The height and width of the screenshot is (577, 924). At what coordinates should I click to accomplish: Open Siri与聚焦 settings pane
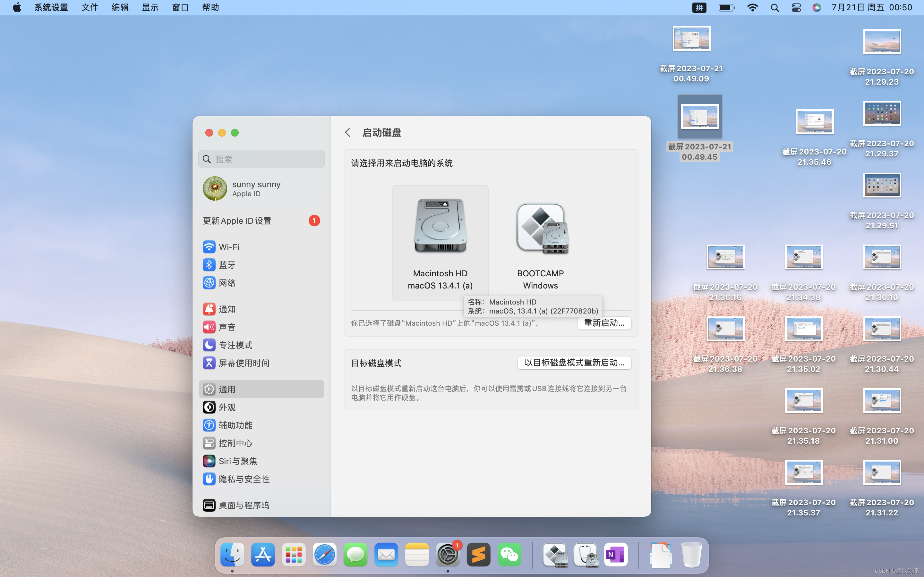tap(237, 461)
